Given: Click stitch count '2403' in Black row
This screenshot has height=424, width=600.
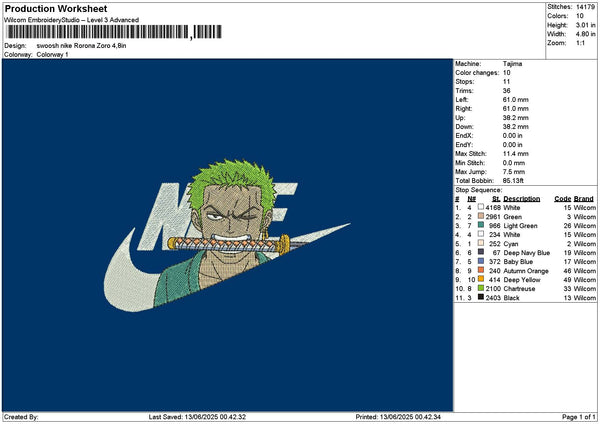Looking at the screenshot, I should click(x=493, y=298).
